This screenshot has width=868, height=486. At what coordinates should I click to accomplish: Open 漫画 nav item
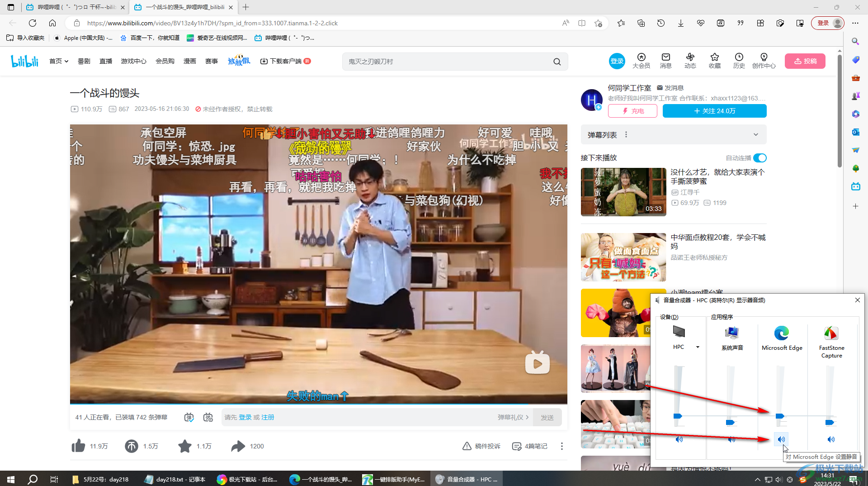[x=190, y=61]
